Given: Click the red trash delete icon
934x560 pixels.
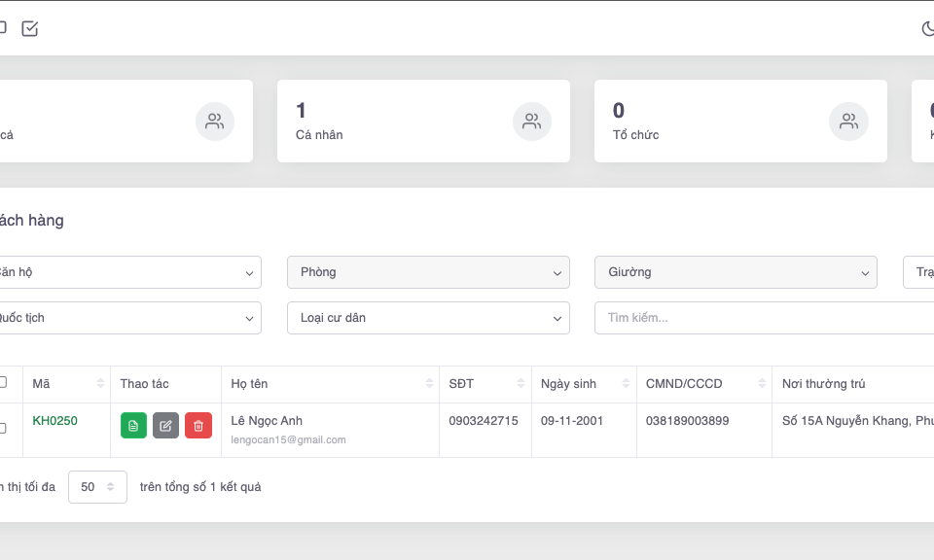Looking at the screenshot, I should pyautogui.click(x=198, y=426).
